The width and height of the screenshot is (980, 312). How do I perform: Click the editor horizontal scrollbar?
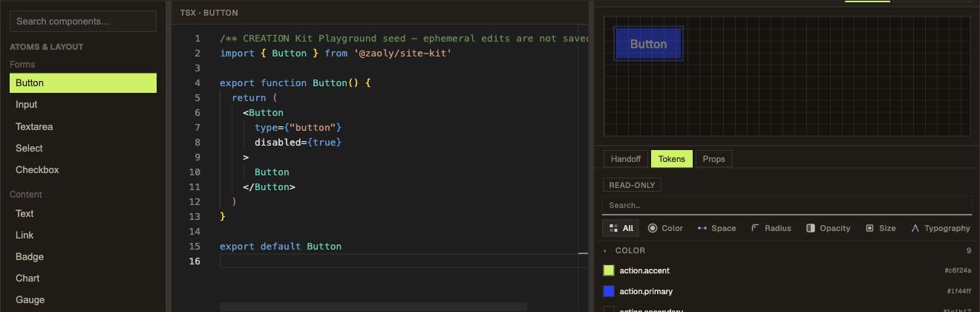(373, 307)
